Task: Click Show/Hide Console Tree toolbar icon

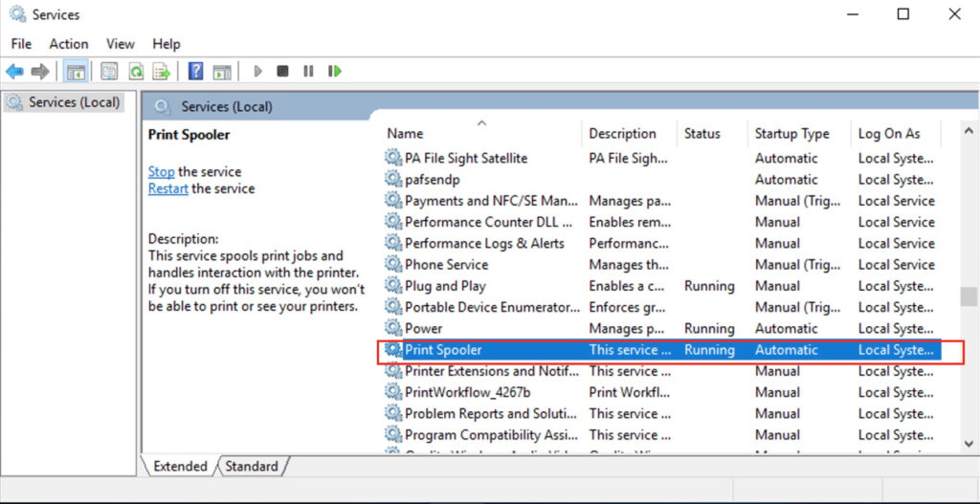Action: (75, 72)
